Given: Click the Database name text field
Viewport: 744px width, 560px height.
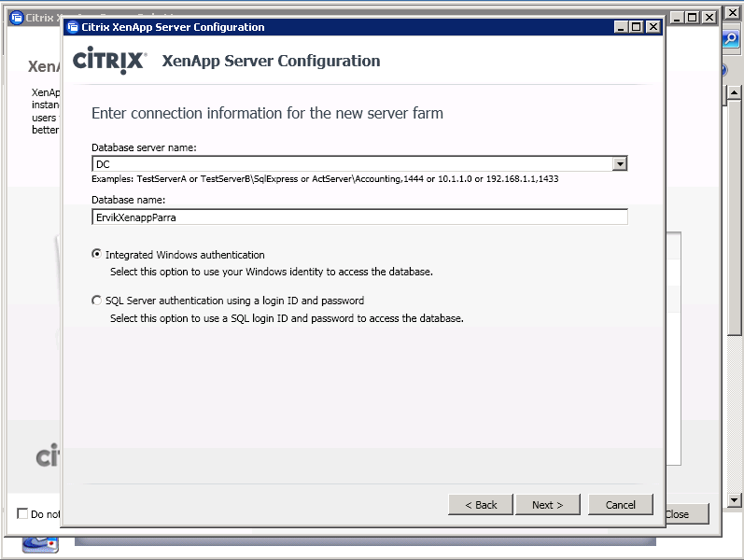Looking at the screenshot, I should pos(359,217).
